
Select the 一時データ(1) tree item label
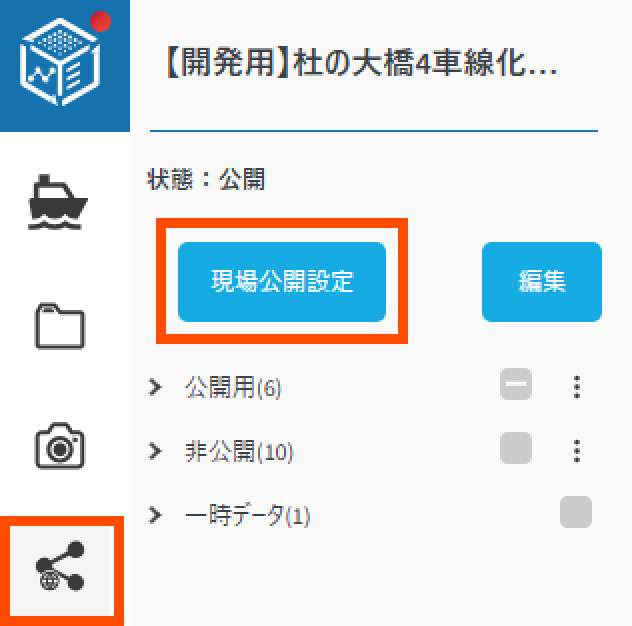click(x=247, y=515)
